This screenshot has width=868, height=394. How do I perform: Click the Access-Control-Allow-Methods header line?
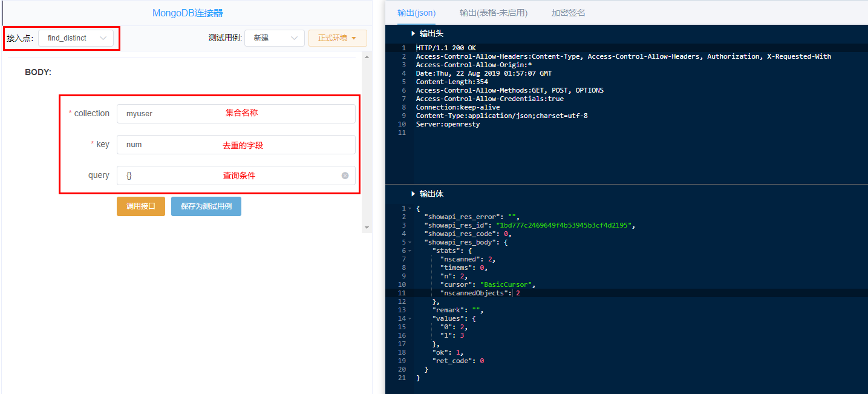tap(509, 90)
